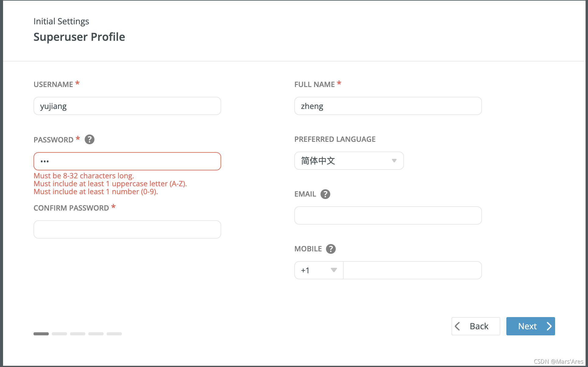Focus the Username field containing yujiang
This screenshot has height=367, width=588.
tap(127, 106)
